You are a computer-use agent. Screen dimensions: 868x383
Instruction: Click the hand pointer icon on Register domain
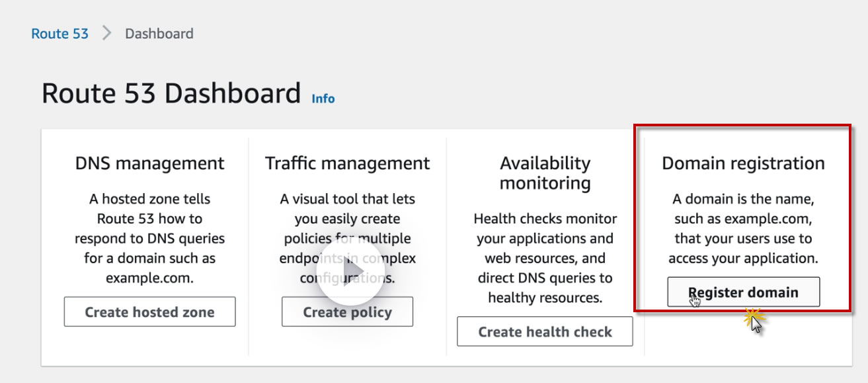pos(695,301)
